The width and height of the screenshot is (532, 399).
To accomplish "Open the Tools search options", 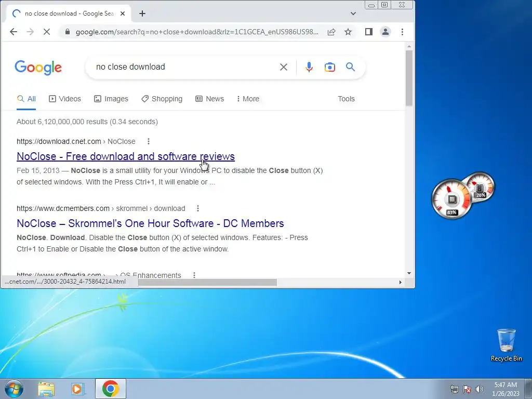I will click(x=346, y=99).
